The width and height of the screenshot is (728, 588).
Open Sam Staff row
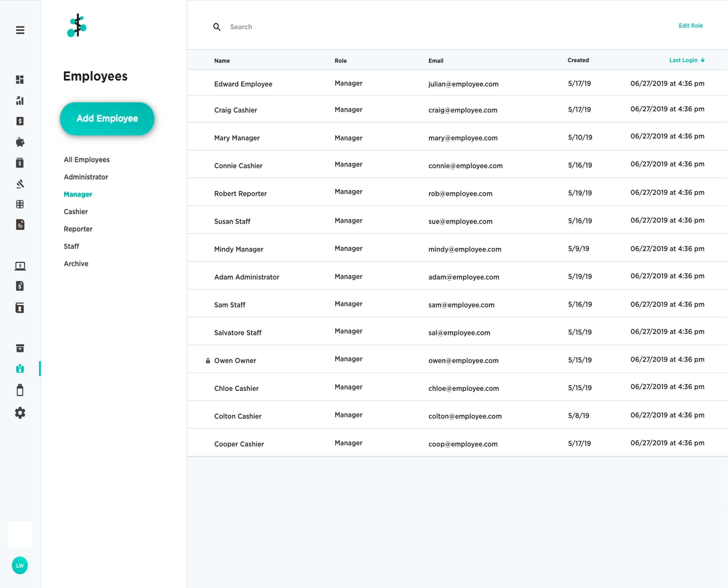(457, 304)
